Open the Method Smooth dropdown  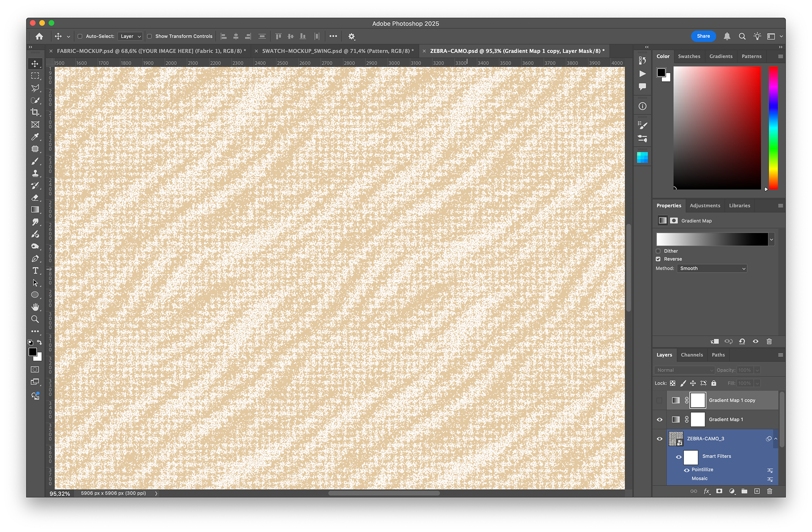[x=712, y=269]
